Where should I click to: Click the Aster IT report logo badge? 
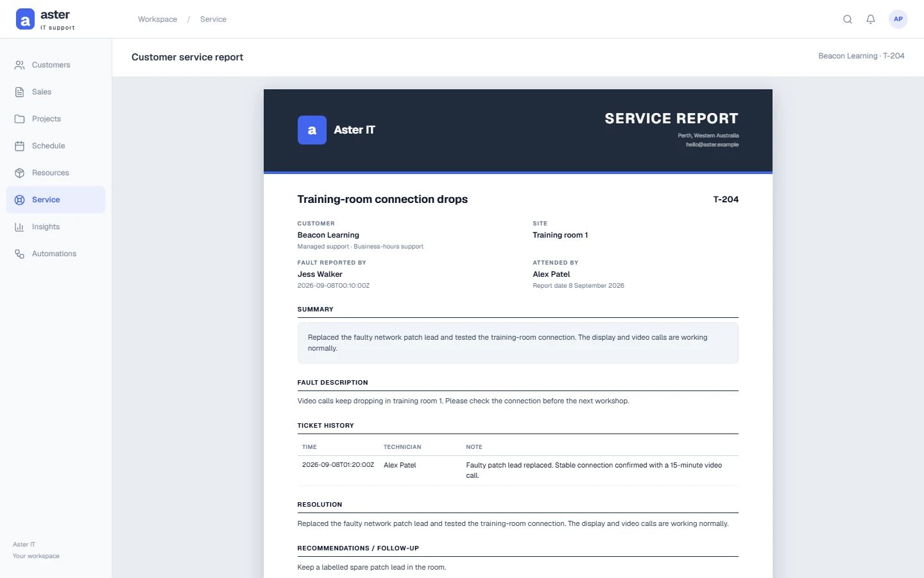coord(312,130)
